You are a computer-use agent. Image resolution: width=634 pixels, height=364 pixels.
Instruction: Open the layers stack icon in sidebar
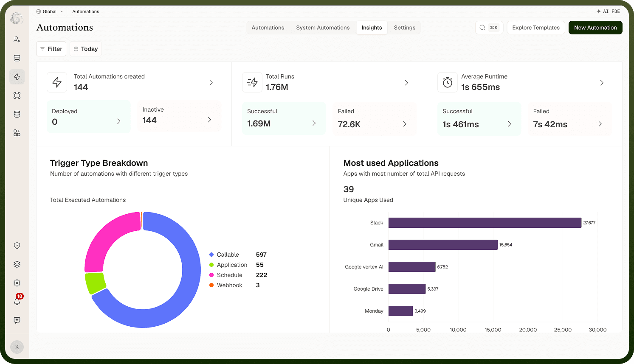(17, 264)
